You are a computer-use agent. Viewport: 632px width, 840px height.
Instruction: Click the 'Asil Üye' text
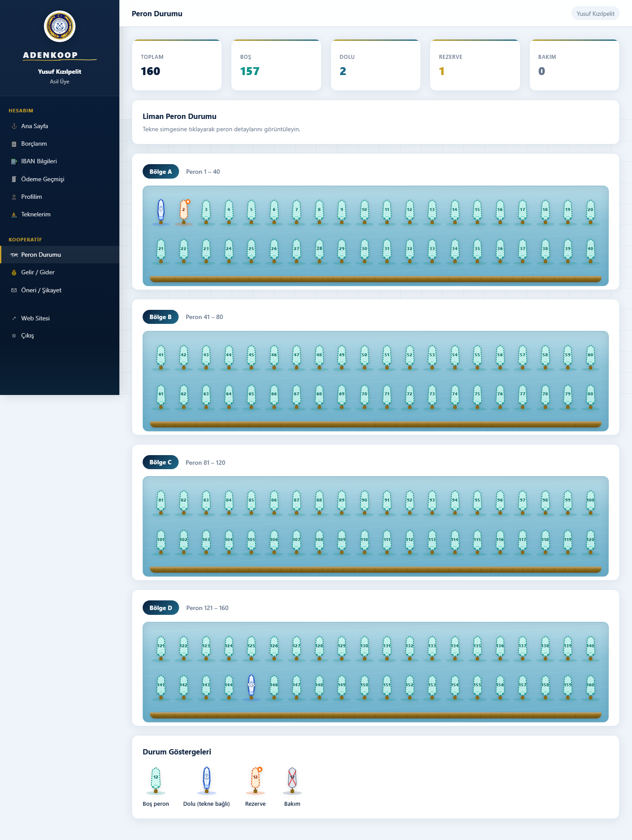[x=60, y=82]
